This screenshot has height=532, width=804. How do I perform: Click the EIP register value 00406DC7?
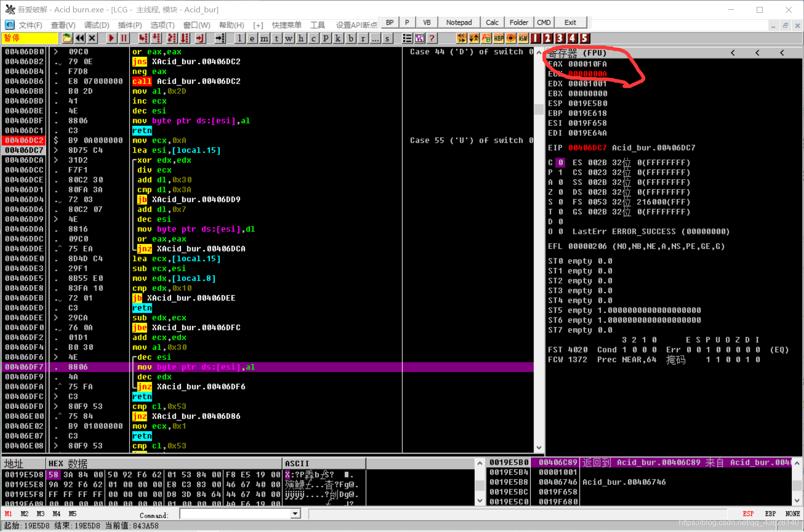click(587, 148)
